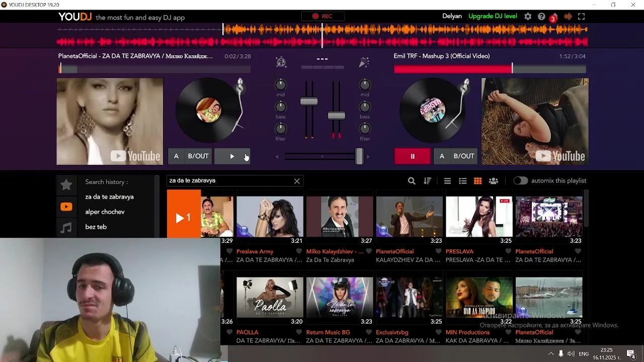Click the left channel volume fader
This screenshot has height=362, width=644.
pos(309,102)
